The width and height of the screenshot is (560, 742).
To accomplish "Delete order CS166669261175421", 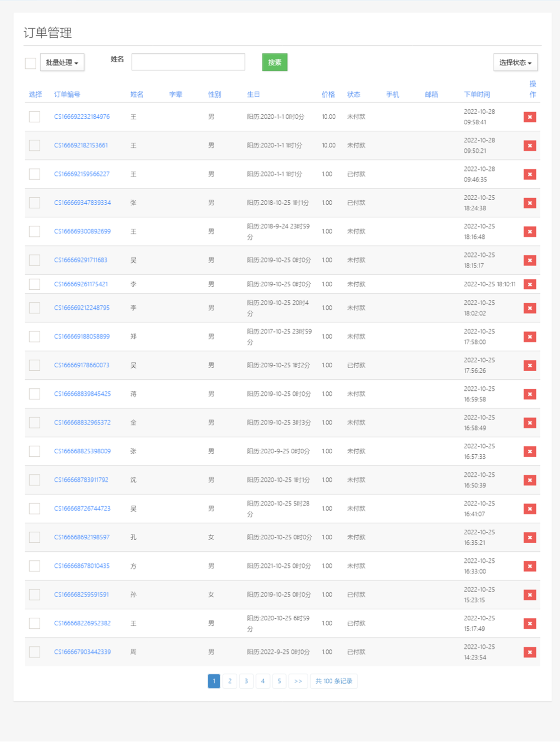I will (x=530, y=284).
